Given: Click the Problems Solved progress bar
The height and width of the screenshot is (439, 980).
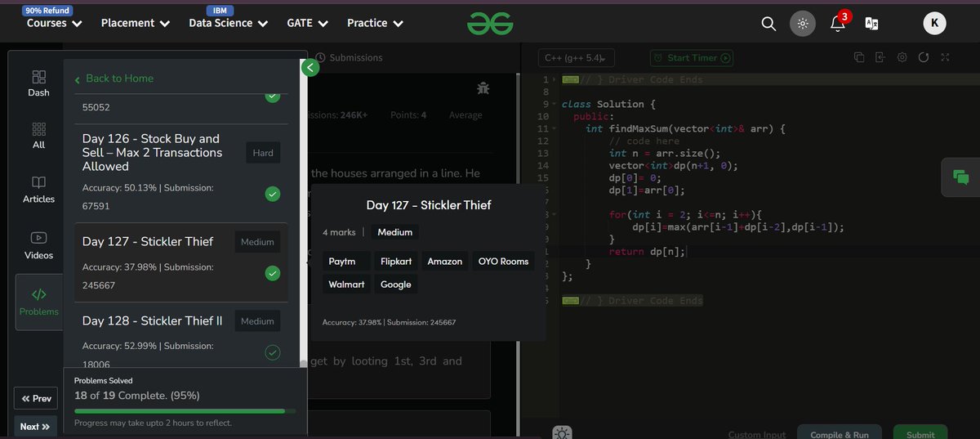Looking at the screenshot, I should [x=185, y=411].
